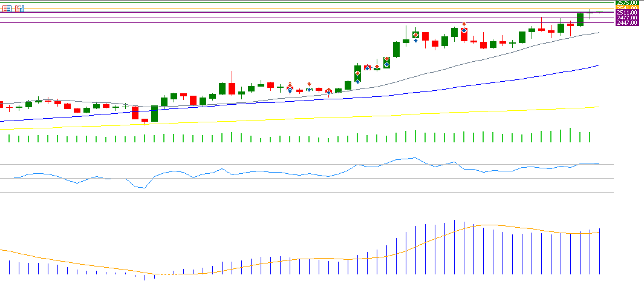The image size is (644, 298).
Task: Select the green horizontal line at chart top
Action: [302, 2]
